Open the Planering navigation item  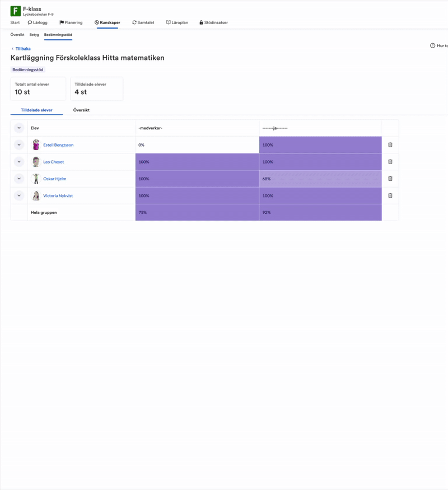pos(71,22)
